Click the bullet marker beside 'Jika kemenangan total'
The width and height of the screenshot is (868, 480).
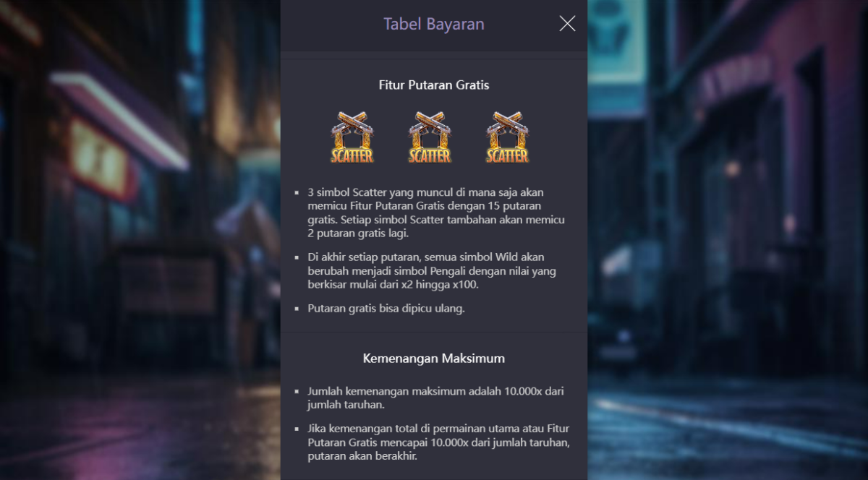297,429
